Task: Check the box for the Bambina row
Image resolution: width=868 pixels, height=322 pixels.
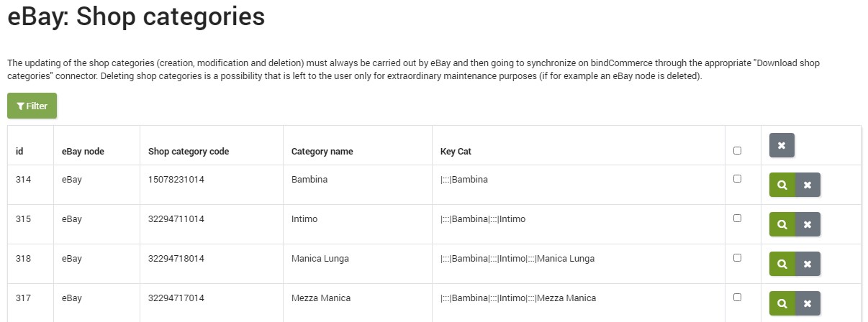Action: pyautogui.click(x=737, y=179)
